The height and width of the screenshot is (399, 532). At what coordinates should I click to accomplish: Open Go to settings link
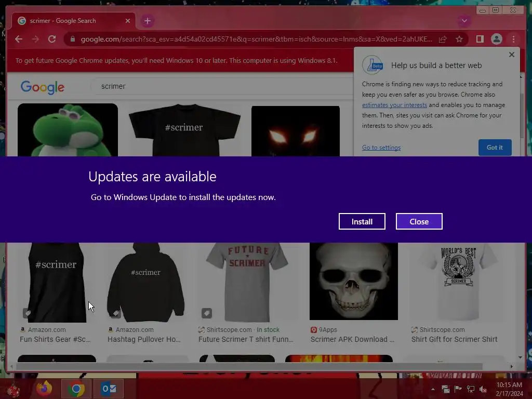(381, 148)
